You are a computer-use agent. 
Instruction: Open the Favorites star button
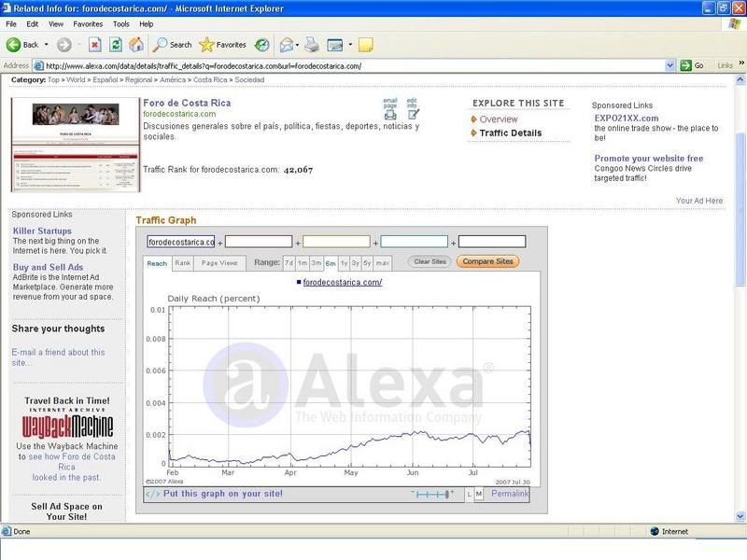pyautogui.click(x=222, y=45)
